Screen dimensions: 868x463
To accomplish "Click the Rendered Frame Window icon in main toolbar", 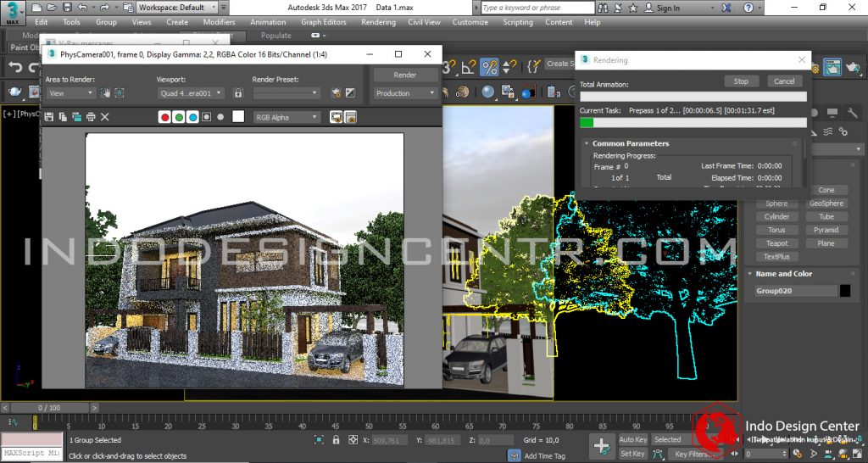I will [832, 67].
